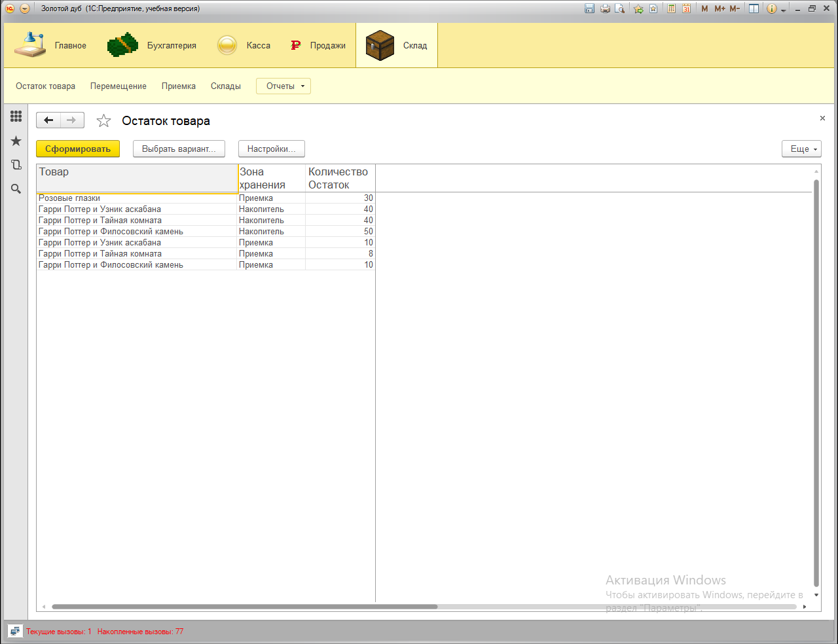Open the functions menu grid icon
The image size is (838, 644).
click(x=16, y=116)
